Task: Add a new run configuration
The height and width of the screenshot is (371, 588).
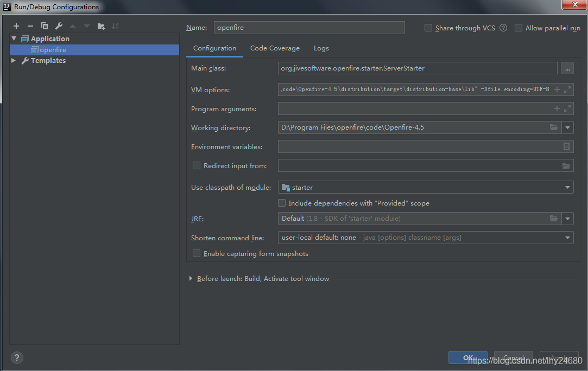Action: (x=16, y=26)
